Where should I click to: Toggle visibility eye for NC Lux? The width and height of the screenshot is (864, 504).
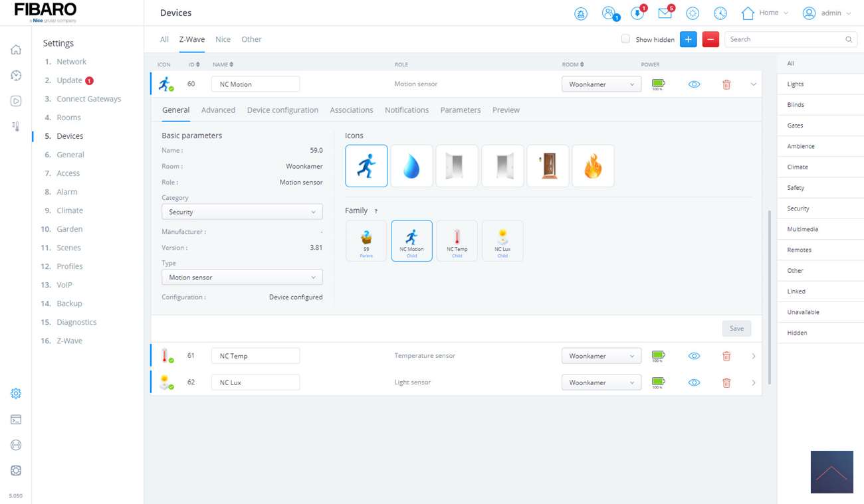[694, 382]
